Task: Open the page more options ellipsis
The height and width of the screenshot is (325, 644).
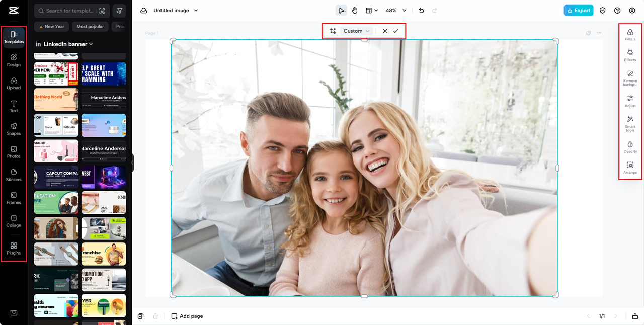Action: [x=599, y=33]
